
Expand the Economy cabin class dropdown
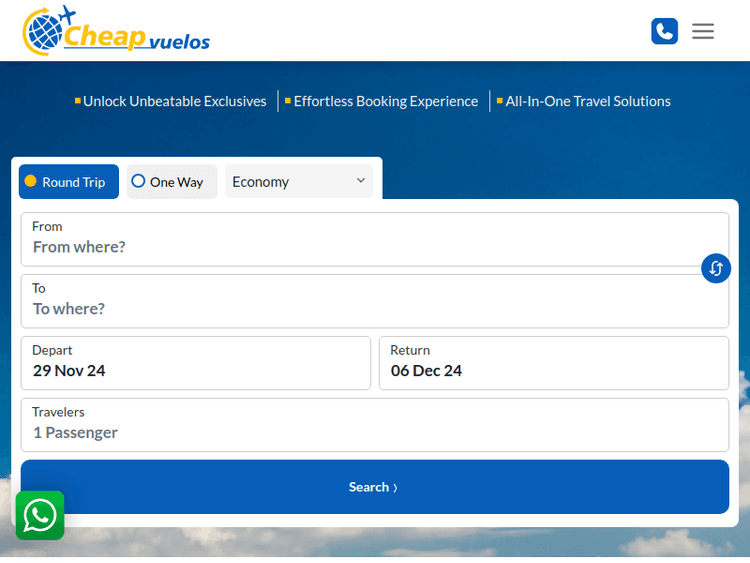coord(297,182)
